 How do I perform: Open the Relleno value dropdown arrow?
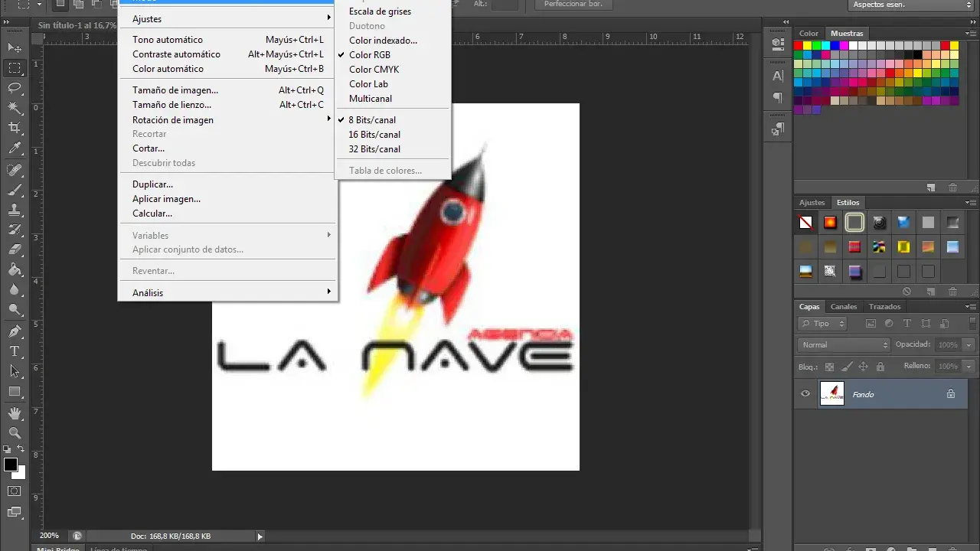pos(969,367)
